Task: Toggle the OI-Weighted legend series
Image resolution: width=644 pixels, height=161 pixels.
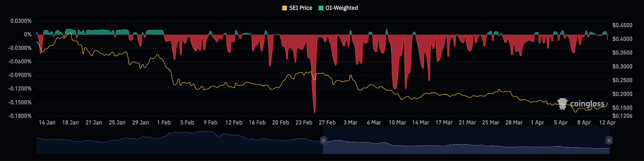Action: pyautogui.click(x=338, y=8)
